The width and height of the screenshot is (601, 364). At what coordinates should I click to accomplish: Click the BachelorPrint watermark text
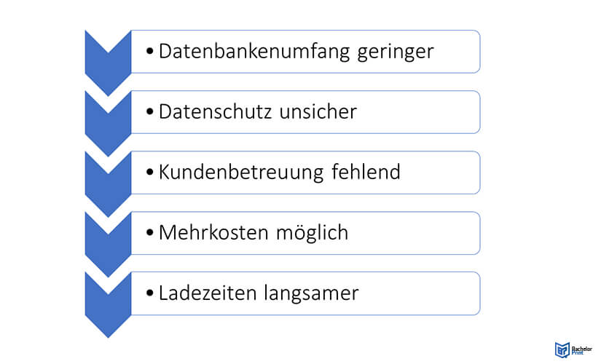tap(581, 350)
